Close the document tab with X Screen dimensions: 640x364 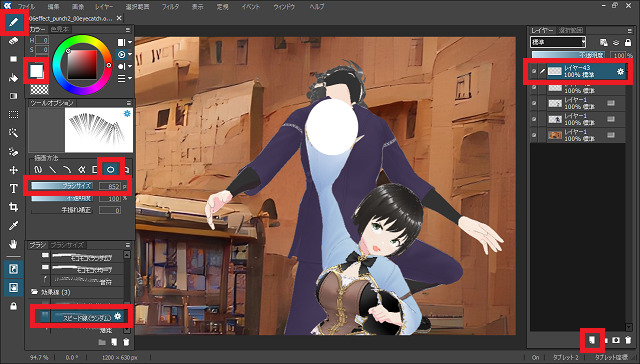pyautogui.click(x=119, y=18)
